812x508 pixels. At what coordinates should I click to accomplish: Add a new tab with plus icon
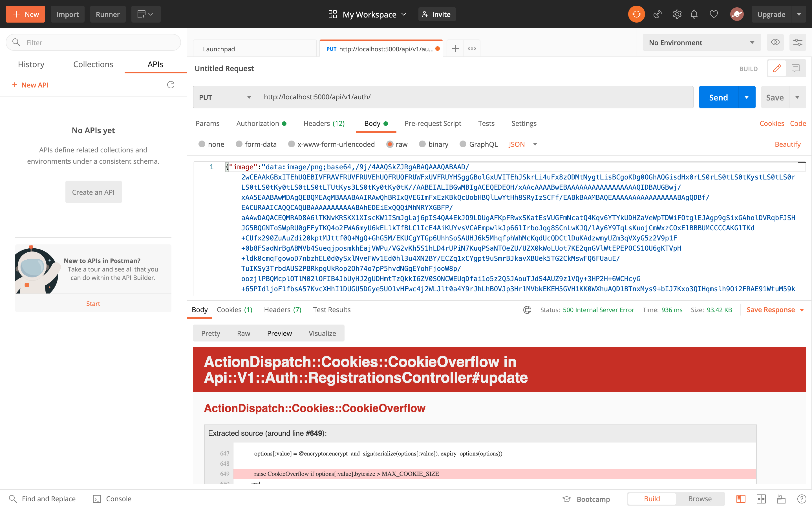455,49
